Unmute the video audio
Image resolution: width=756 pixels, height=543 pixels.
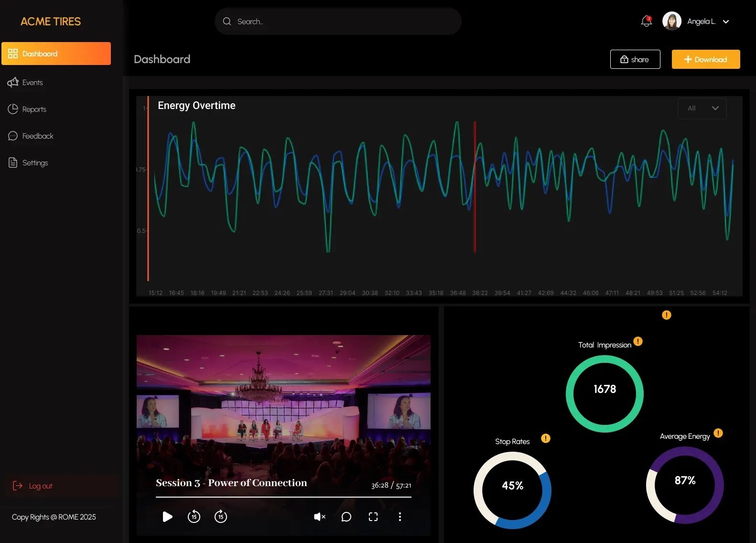coord(320,517)
